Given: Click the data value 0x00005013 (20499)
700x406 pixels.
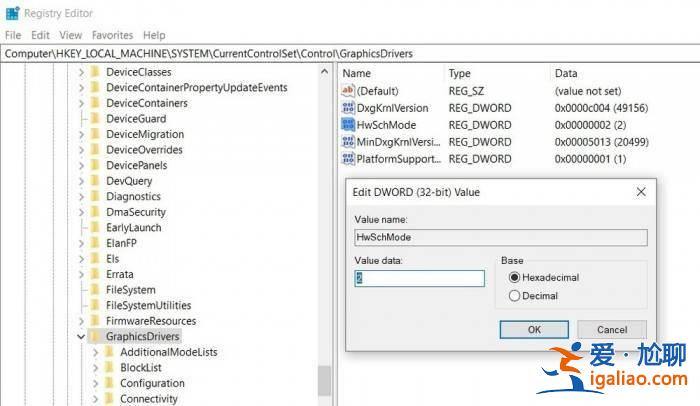Looking at the screenshot, I should pos(601,142).
